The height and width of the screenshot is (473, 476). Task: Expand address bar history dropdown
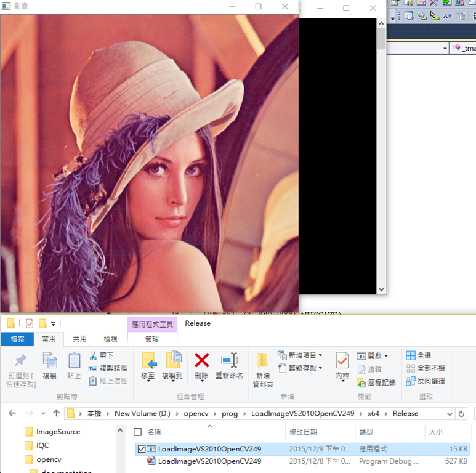(450, 414)
